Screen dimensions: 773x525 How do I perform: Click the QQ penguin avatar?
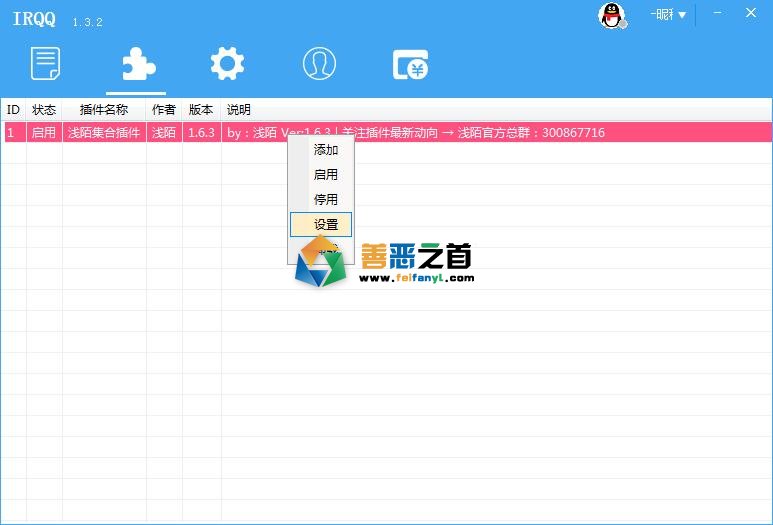pos(611,15)
